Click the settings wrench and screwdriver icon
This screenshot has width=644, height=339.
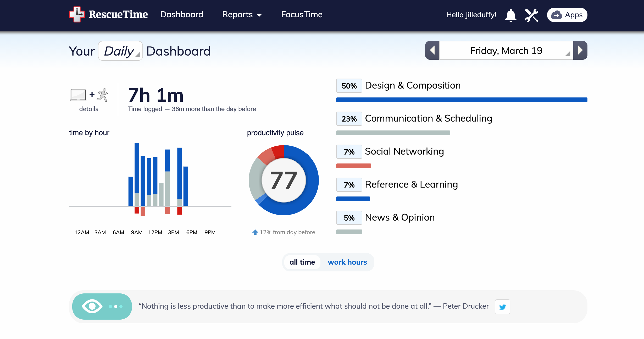click(x=531, y=14)
